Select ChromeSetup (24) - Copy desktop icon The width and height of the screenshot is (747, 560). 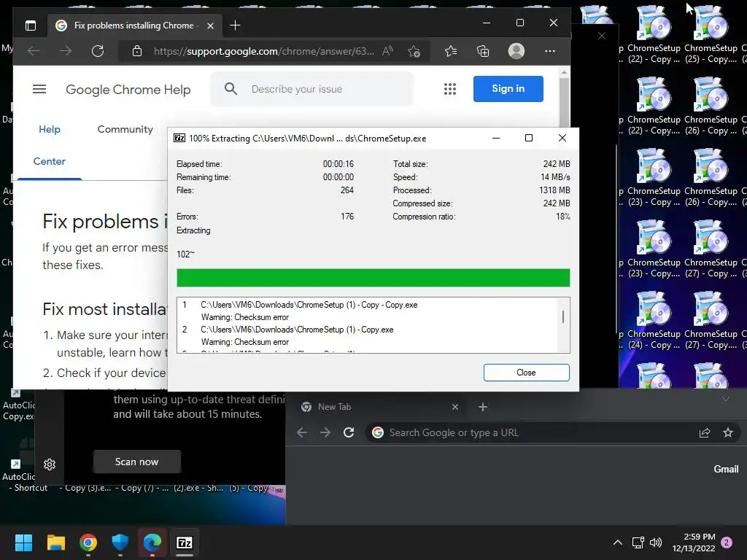(654, 321)
